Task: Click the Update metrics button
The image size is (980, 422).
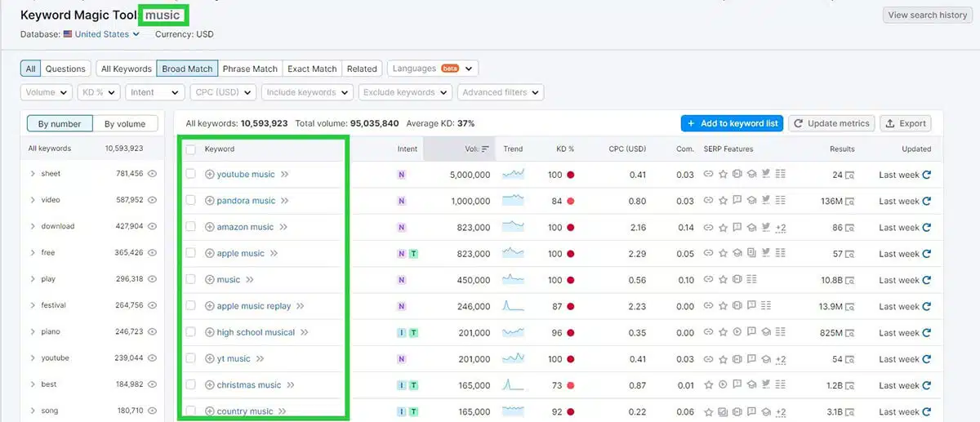Action: 831,123
